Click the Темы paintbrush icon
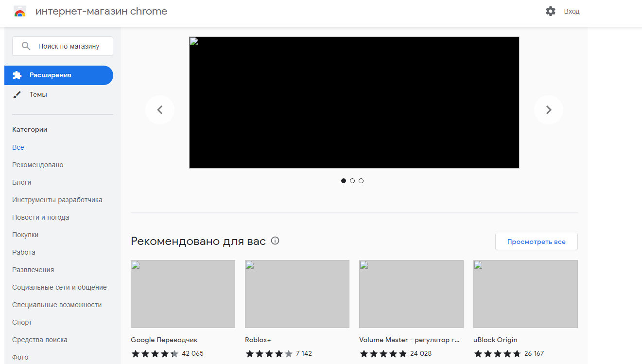642x364 pixels. [18, 94]
